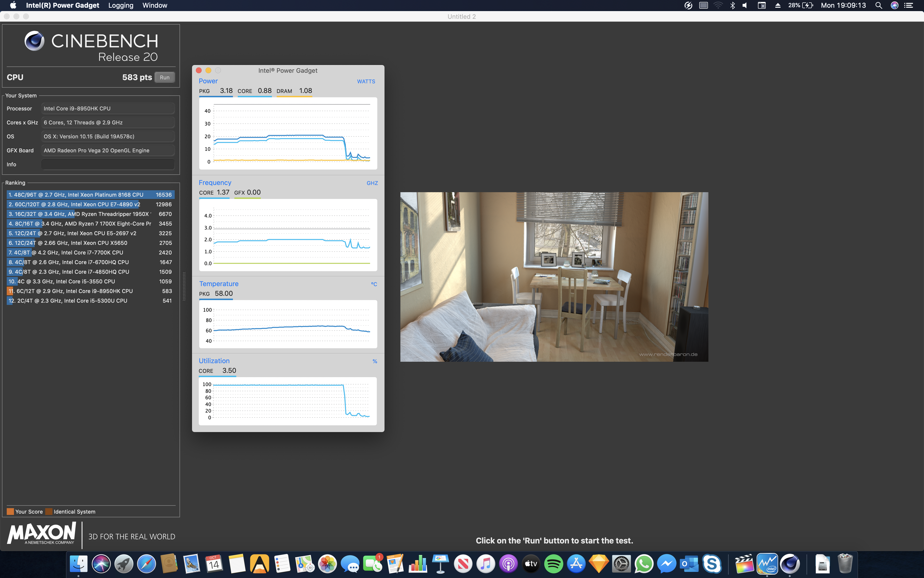
Task: Click the utilization graph in Power Gadget
Action: [x=288, y=401]
